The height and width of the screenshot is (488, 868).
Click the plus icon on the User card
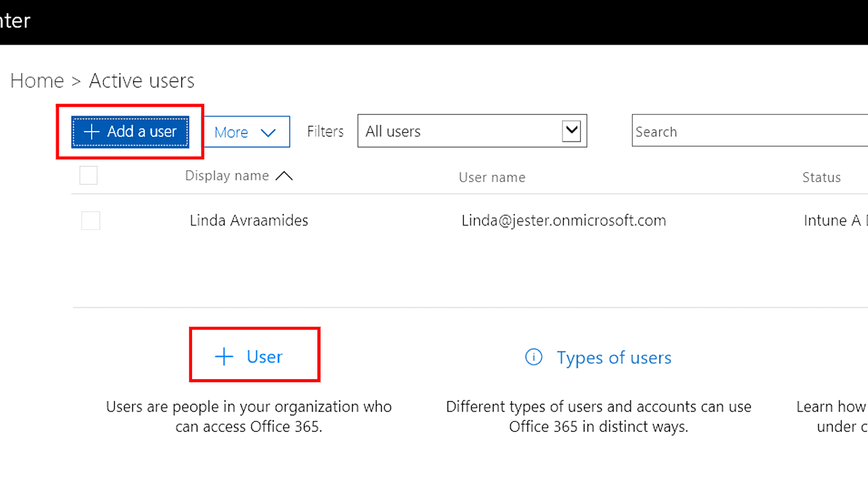click(x=224, y=356)
